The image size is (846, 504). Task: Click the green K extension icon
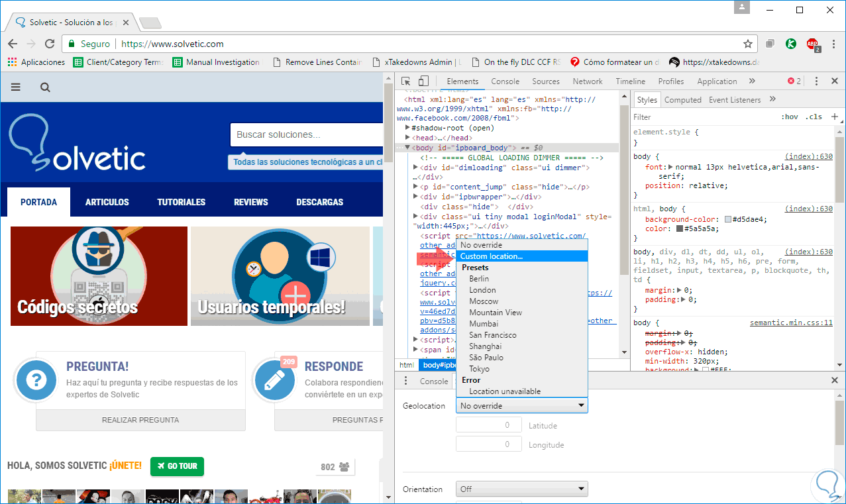pyautogui.click(x=791, y=44)
